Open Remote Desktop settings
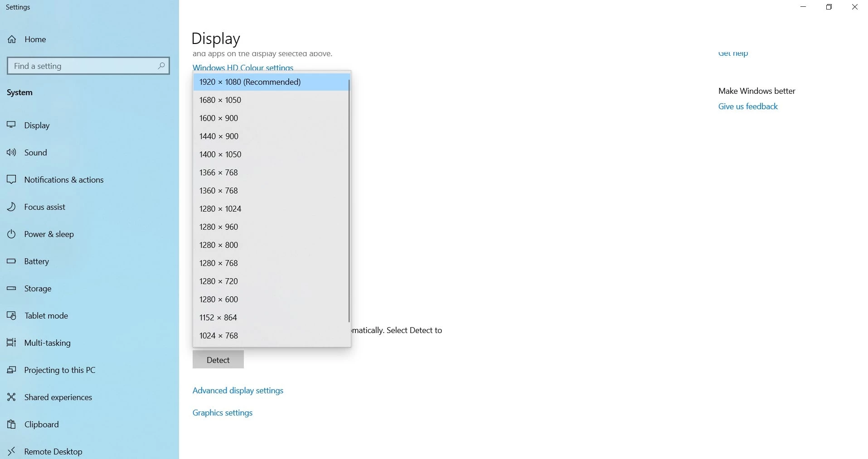The image size is (868, 459). tap(89, 449)
